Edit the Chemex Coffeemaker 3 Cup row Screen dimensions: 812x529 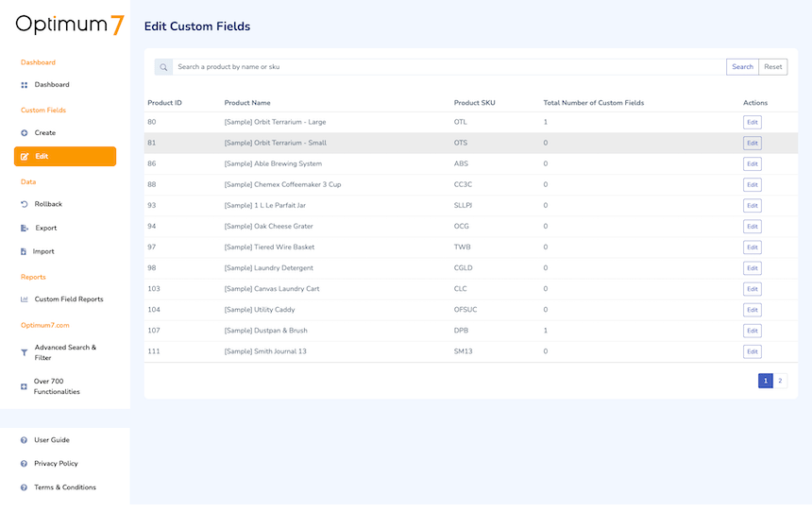point(752,185)
